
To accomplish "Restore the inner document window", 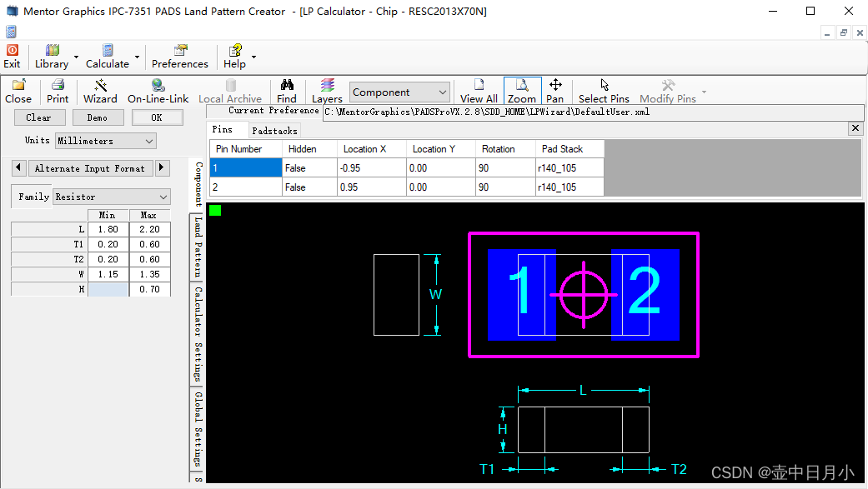I will coord(843,32).
